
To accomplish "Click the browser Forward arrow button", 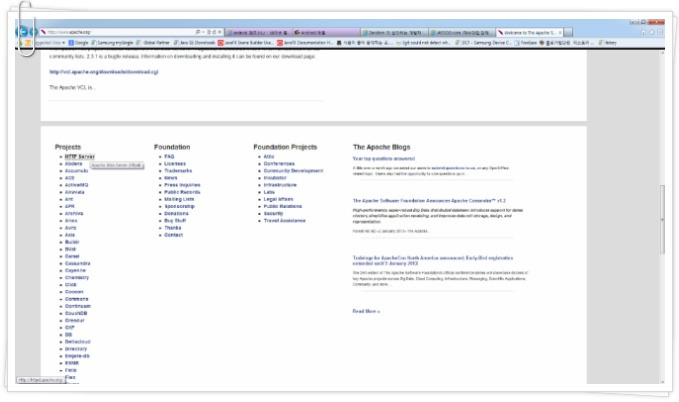I will click(x=33, y=32).
